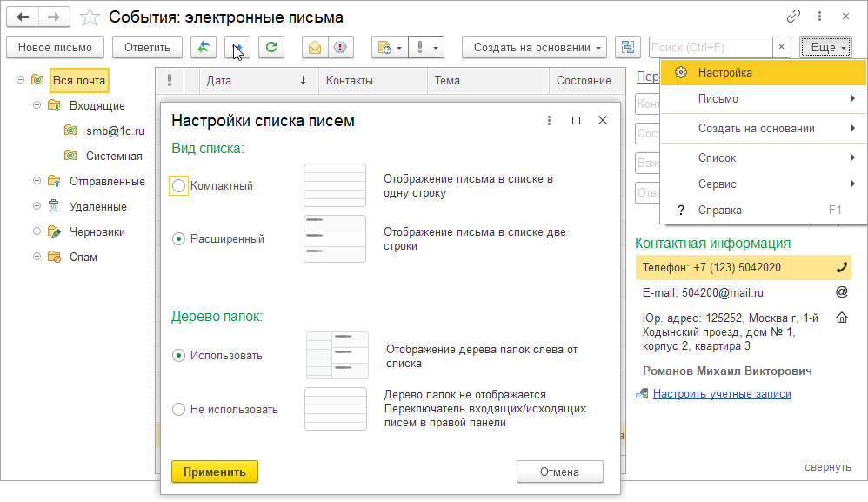The image size is (868, 502).
Task: Choose Не использовать for the folder tree
Action: pyautogui.click(x=179, y=409)
